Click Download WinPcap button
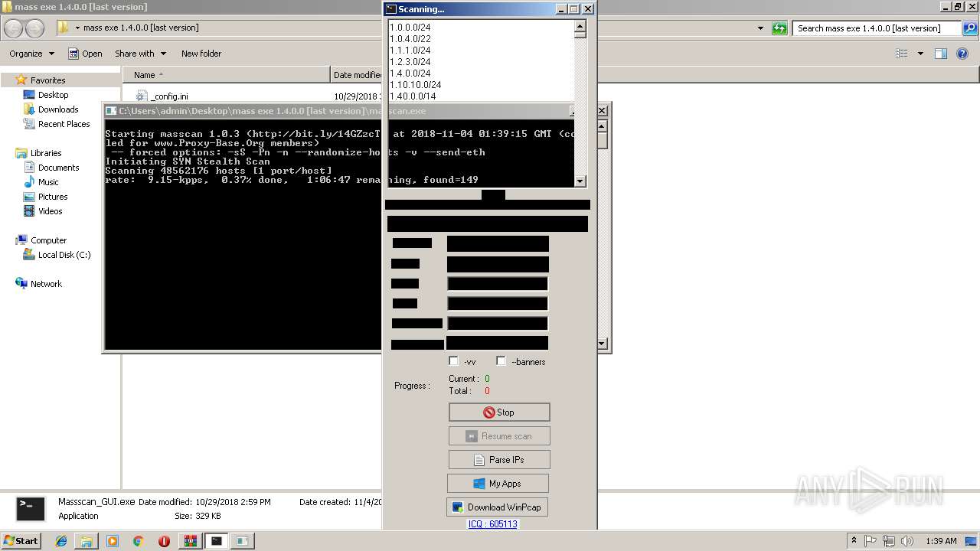Screen dimensions: 980x551 (497, 507)
